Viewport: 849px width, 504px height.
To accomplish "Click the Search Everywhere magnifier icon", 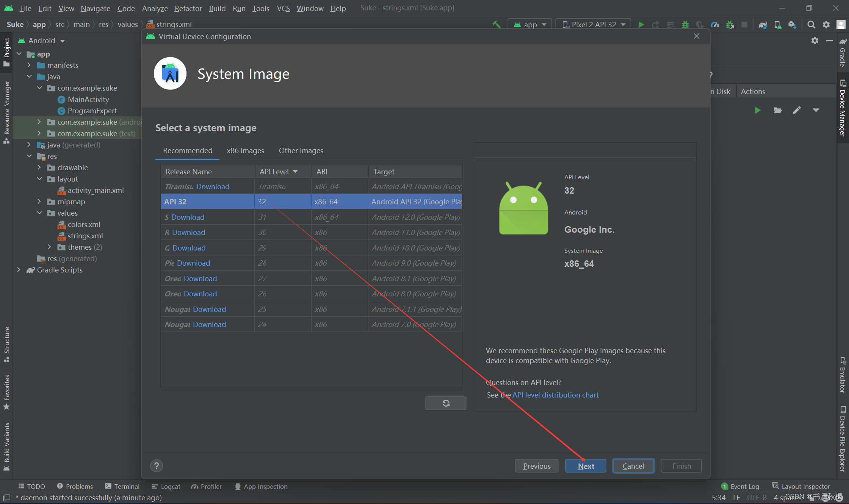I will click(811, 25).
